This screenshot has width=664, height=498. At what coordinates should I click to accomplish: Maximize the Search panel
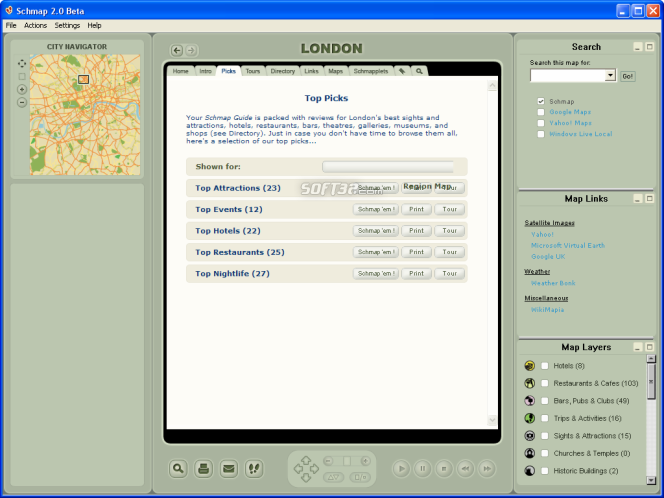[x=650, y=47]
